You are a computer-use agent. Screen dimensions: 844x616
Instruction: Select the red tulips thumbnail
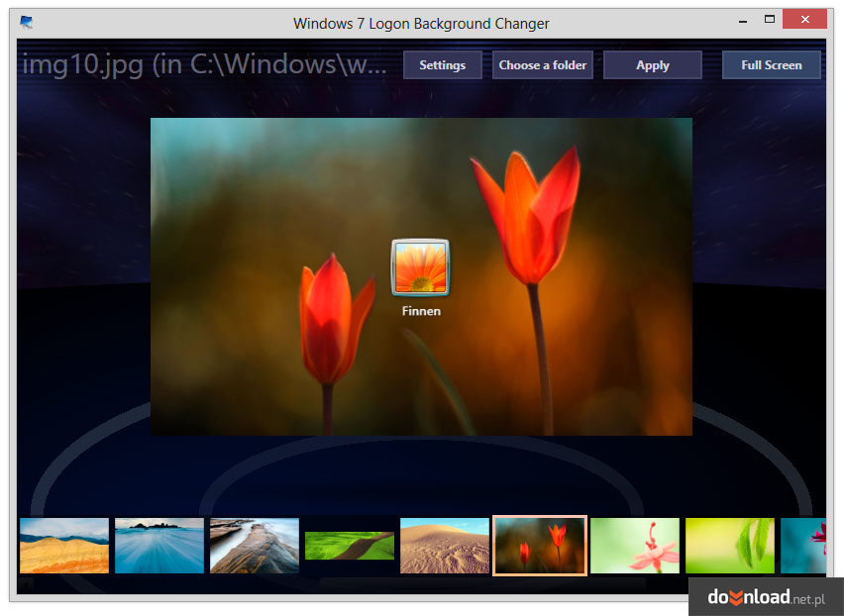(x=540, y=545)
